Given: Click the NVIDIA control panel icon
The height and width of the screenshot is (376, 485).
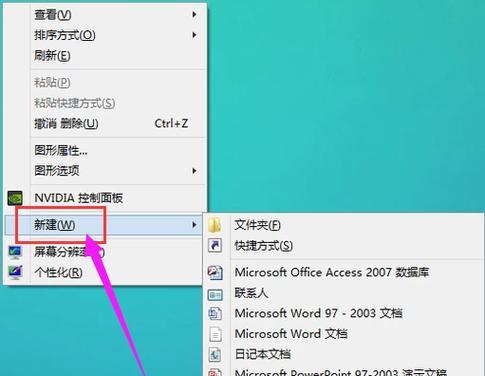Looking at the screenshot, I should coord(15,198).
